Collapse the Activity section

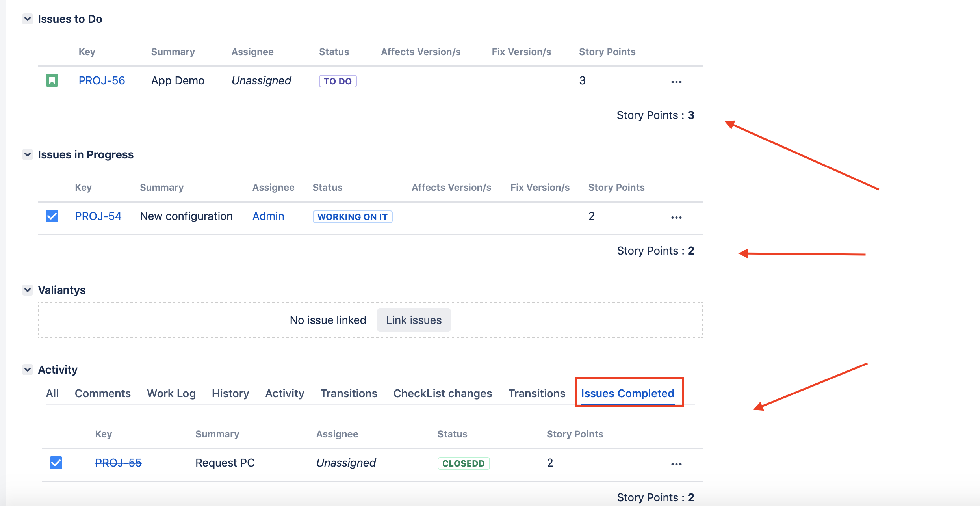[28, 370]
